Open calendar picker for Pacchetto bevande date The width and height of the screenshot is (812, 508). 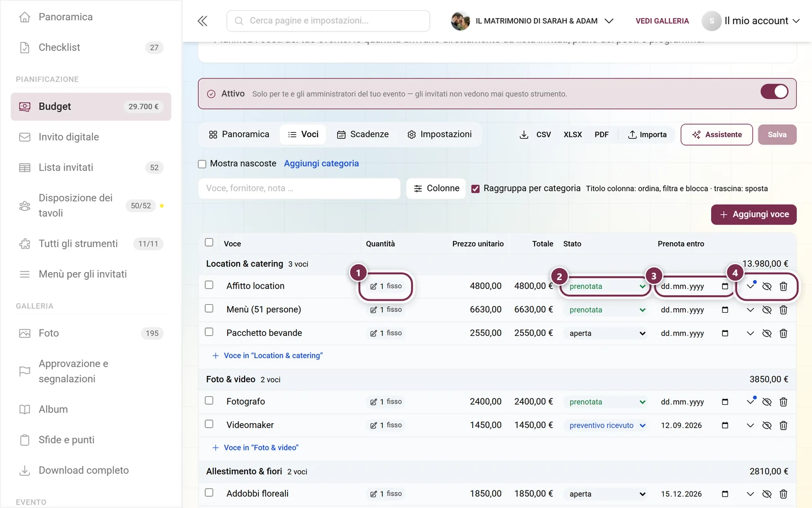[x=725, y=333]
